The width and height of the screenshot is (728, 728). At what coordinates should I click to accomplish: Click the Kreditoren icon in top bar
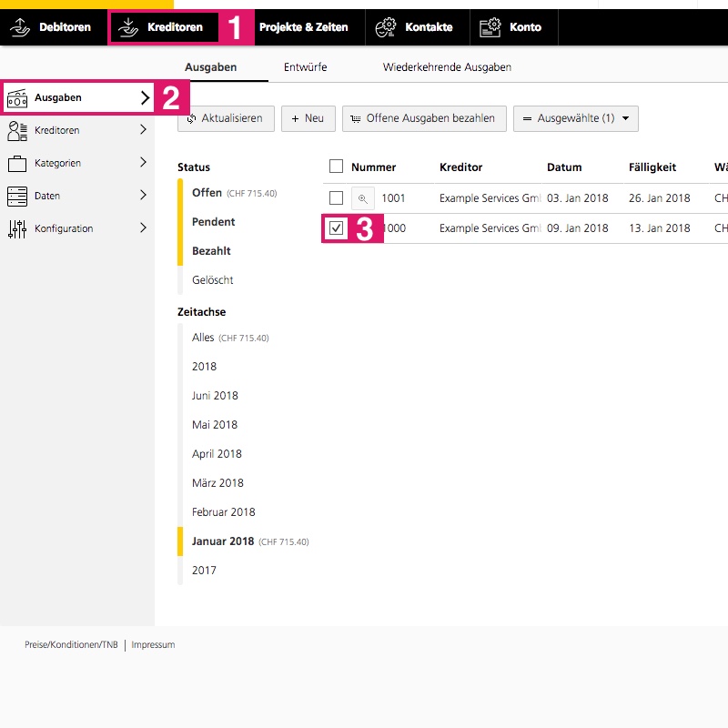[128, 27]
